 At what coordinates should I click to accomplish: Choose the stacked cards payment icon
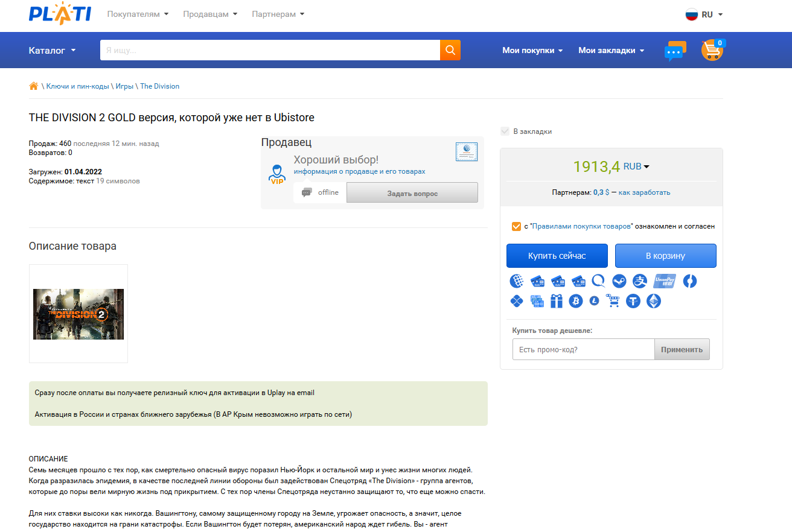pos(537,301)
